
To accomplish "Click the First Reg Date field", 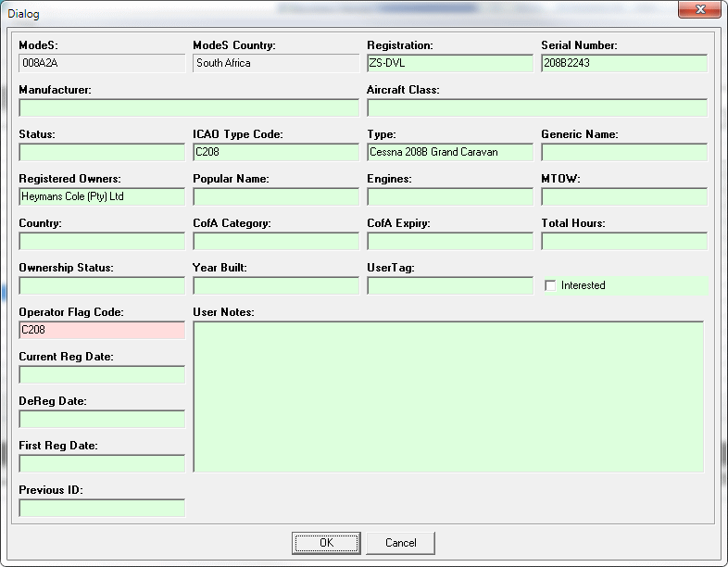I will [x=101, y=464].
